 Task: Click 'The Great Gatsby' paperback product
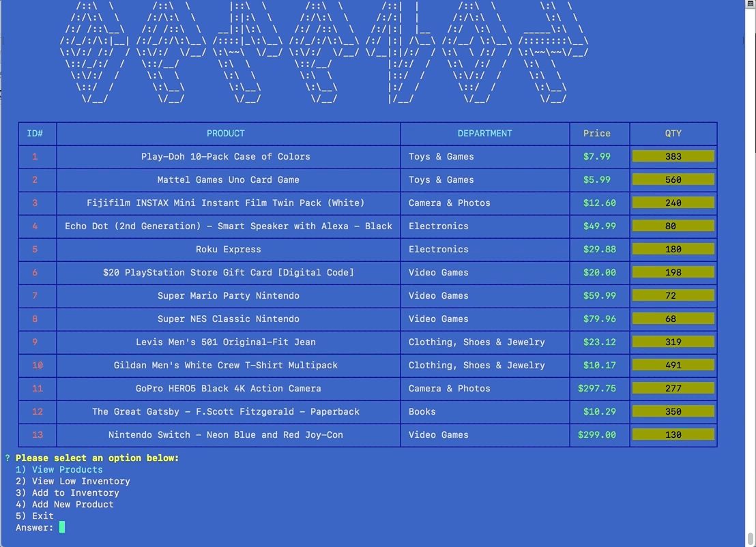click(x=226, y=411)
